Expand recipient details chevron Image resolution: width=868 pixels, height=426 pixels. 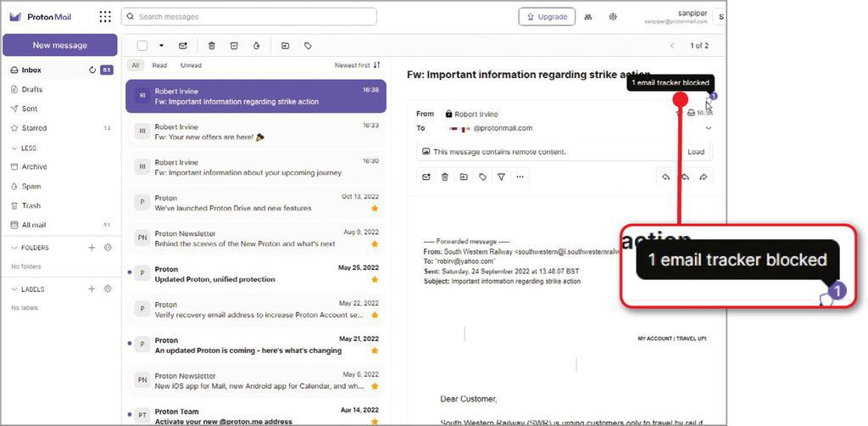click(x=709, y=128)
